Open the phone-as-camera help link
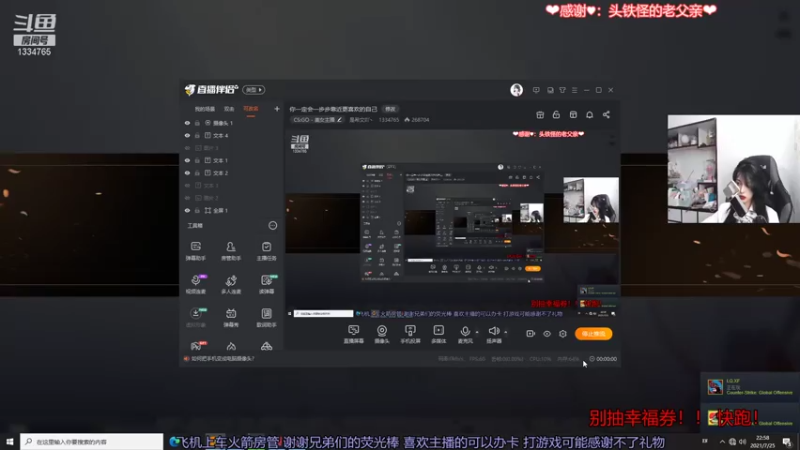 222,359
